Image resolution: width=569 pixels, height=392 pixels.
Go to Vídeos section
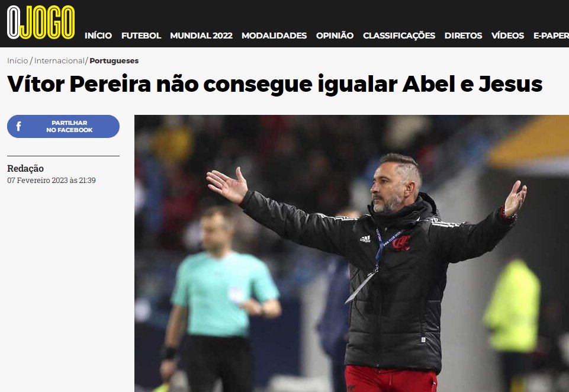click(x=507, y=36)
